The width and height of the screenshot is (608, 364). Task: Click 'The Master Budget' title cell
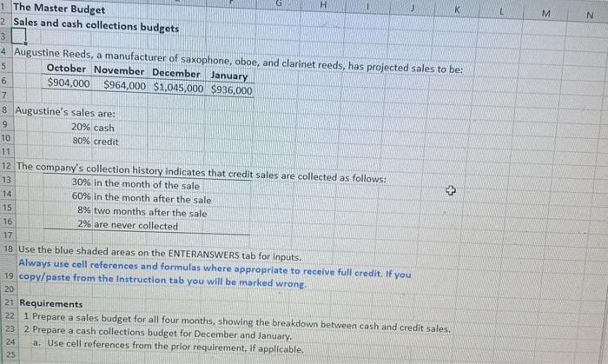click(59, 9)
